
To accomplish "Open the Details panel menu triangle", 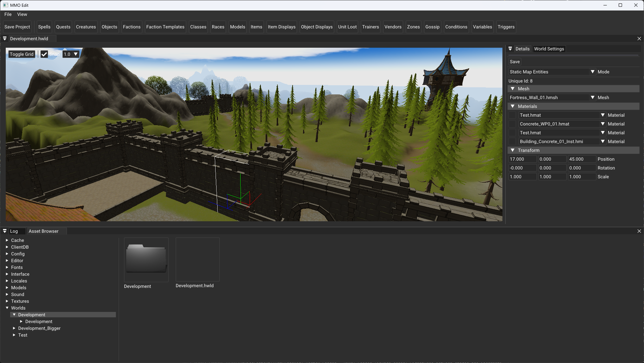I will 510,49.
